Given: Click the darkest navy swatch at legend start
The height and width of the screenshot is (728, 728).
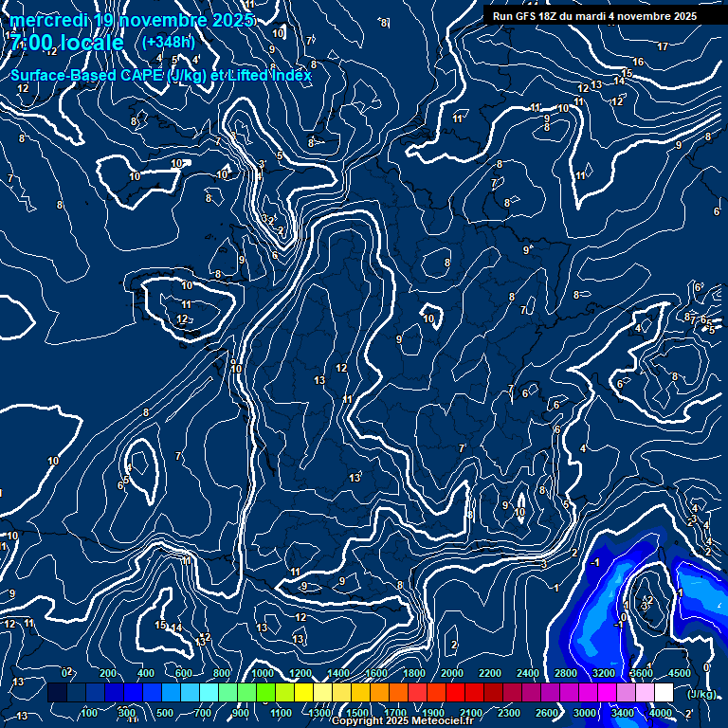Looking at the screenshot, I should click(57, 692).
